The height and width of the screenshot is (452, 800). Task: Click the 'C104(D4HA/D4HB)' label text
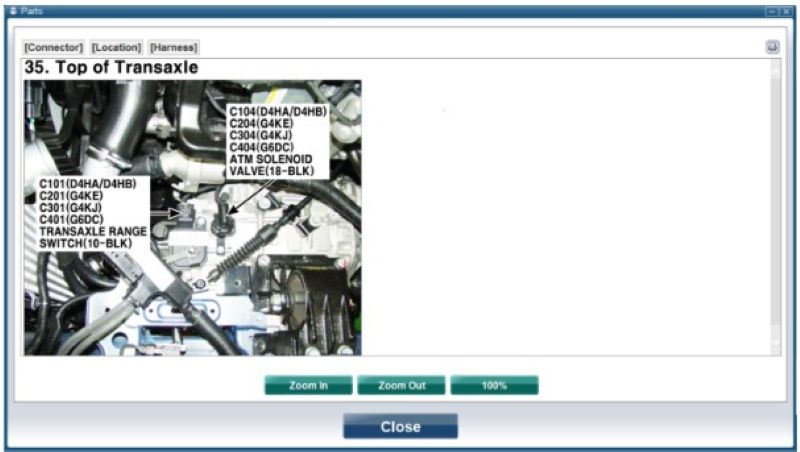coord(278,111)
